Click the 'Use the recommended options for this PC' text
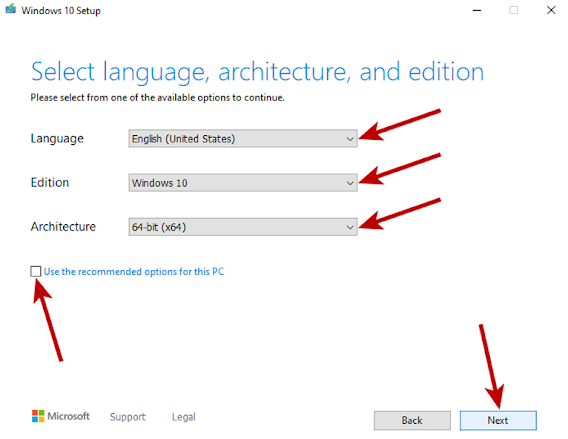568x439 pixels. (x=134, y=272)
